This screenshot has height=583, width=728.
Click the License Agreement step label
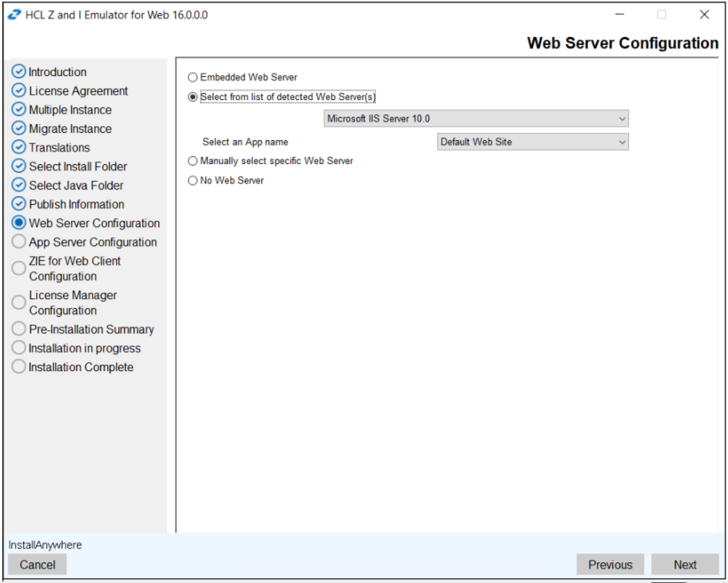78,90
